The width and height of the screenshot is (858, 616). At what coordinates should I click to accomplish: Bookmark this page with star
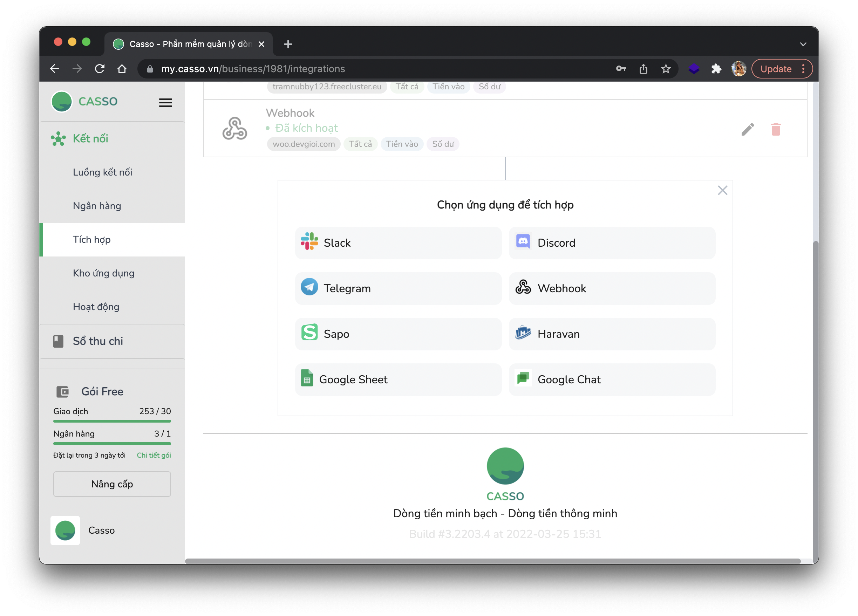[666, 69]
